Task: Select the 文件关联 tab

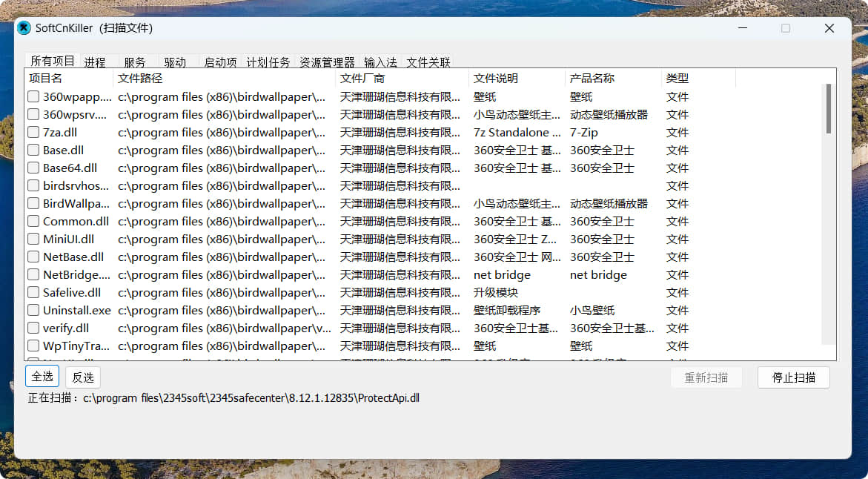Action: (x=428, y=62)
